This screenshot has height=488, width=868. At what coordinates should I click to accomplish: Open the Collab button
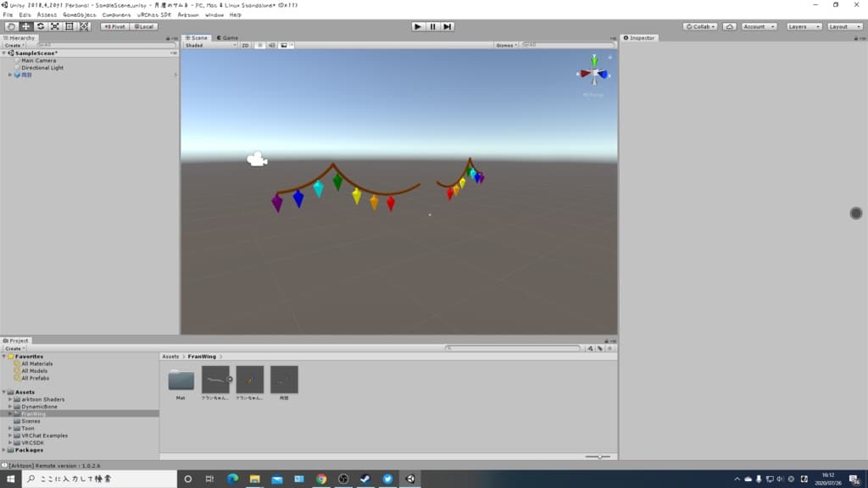(700, 26)
